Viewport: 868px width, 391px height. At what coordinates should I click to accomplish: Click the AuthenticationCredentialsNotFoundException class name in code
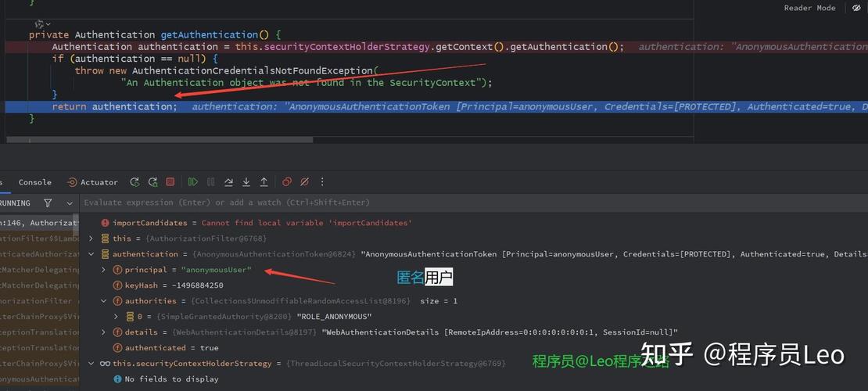(253, 70)
